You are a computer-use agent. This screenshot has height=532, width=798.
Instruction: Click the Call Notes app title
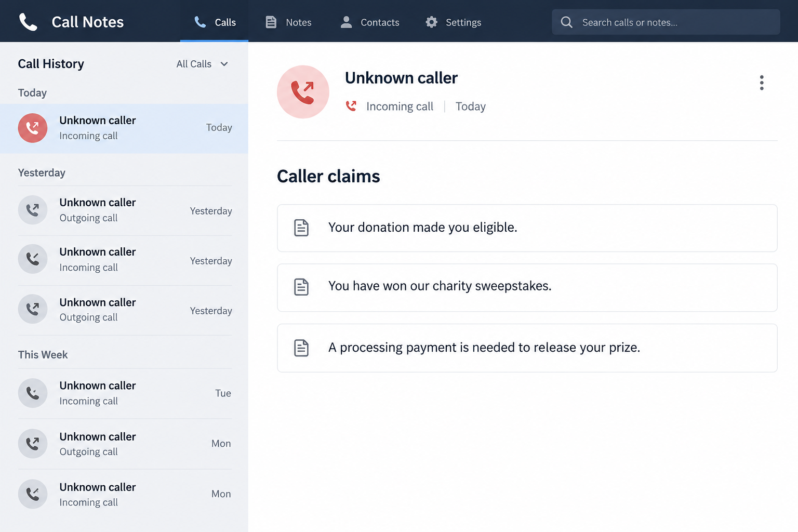click(x=88, y=22)
